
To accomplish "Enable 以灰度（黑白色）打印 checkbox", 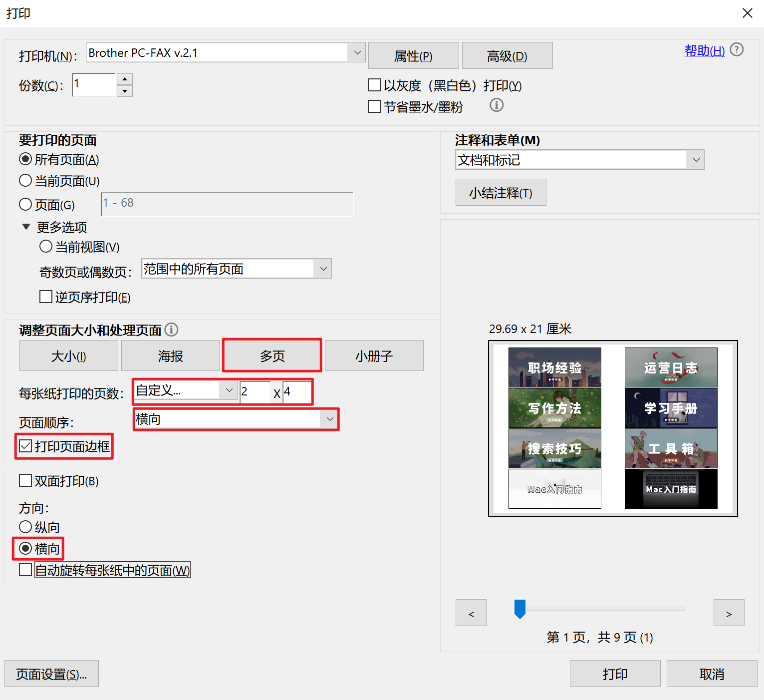I will [374, 85].
